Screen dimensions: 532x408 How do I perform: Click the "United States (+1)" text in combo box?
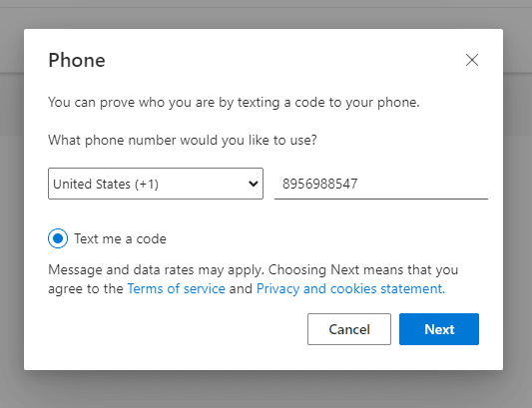click(106, 184)
